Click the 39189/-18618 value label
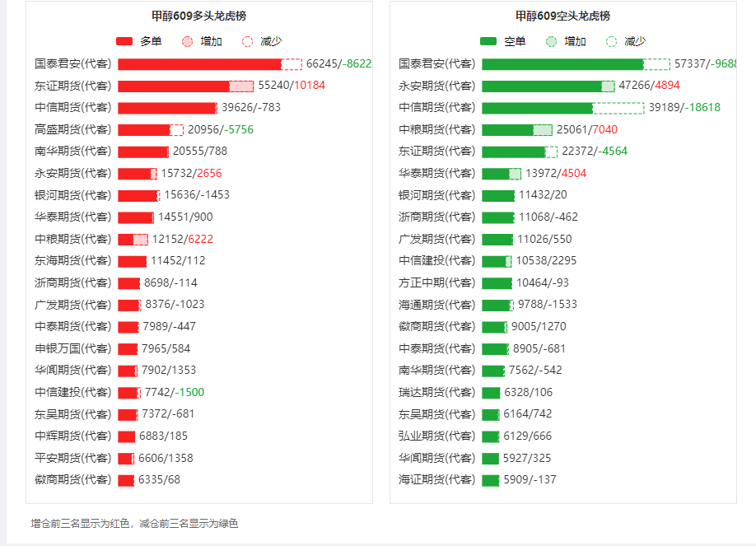This screenshot has width=756, height=546. [x=684, y=107]
